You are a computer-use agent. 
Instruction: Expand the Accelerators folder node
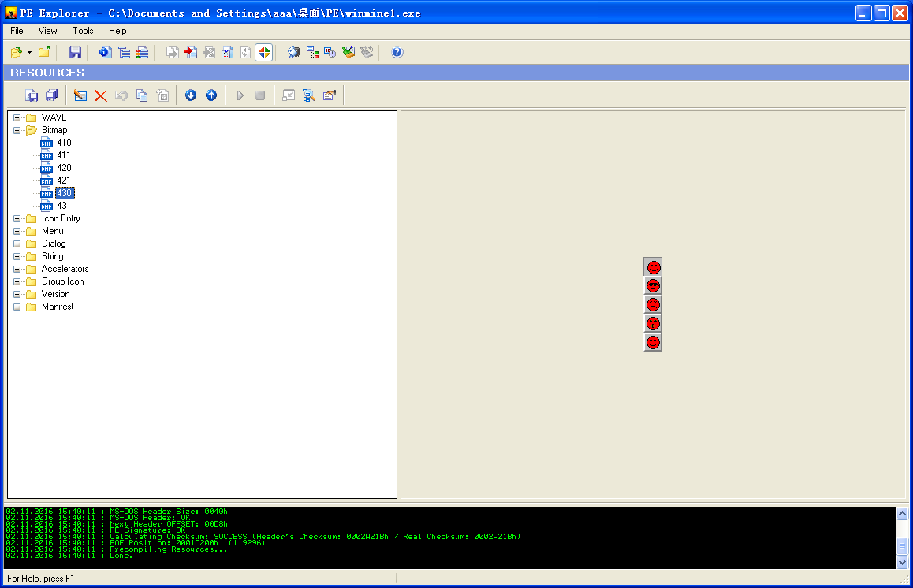pyautogui.click(x=17, y=269)
